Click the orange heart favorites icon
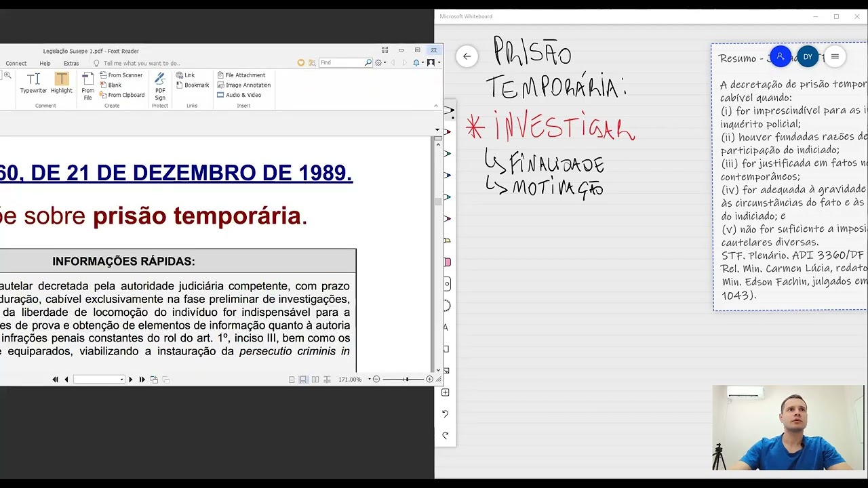This screenshot has height=488, width=868. (301, 62)
